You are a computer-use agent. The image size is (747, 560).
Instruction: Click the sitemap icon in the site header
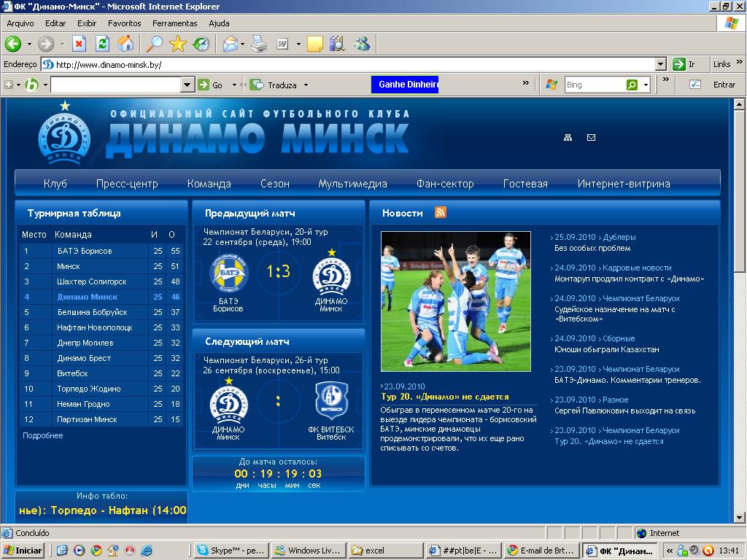point(568,137)
